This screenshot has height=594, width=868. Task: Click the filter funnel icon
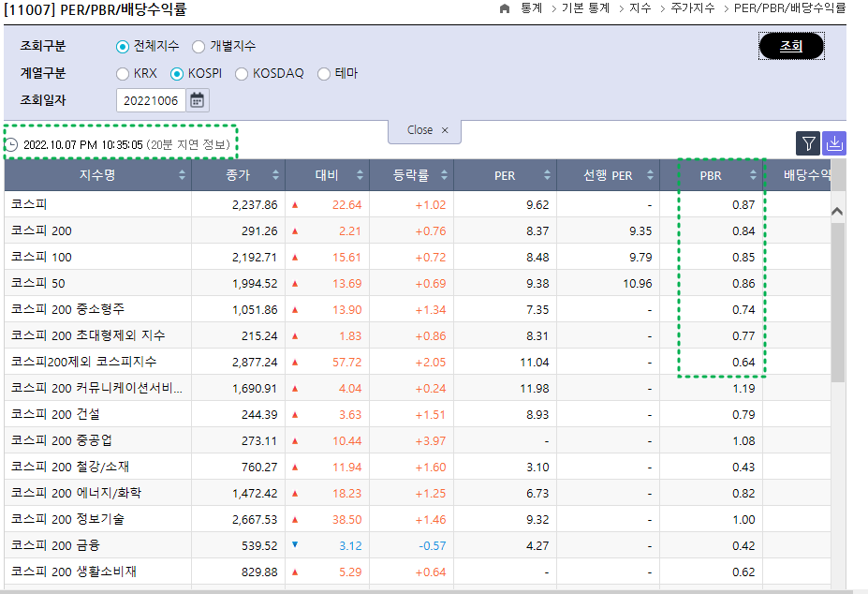808,143
